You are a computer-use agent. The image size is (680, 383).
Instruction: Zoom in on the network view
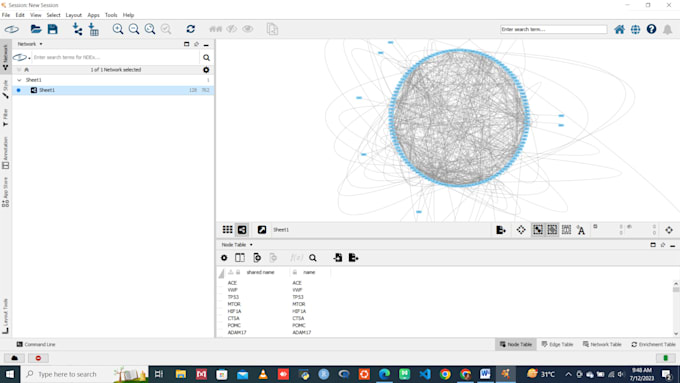click(x=118, y=29)
